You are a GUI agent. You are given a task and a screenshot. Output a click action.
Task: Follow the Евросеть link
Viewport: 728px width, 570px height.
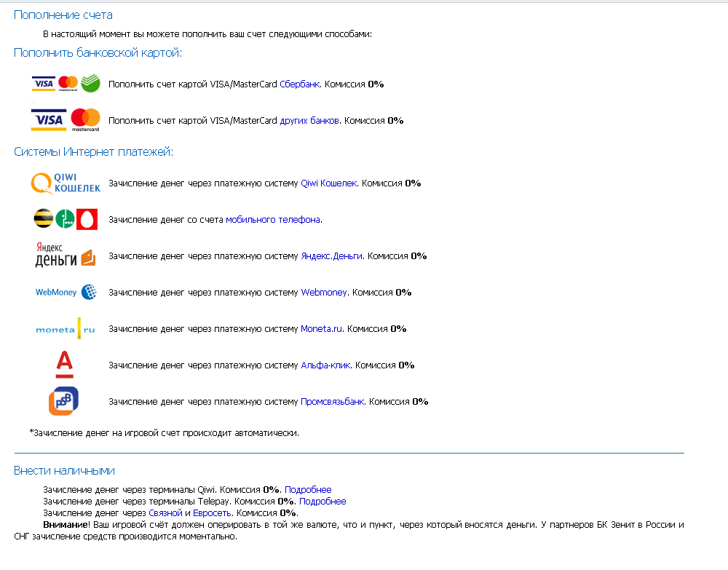coord(212,513)
